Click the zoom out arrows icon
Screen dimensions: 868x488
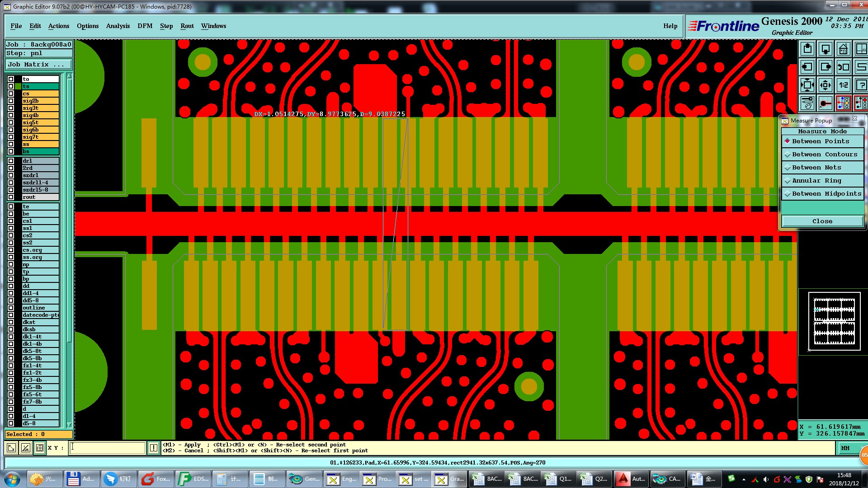825,85
